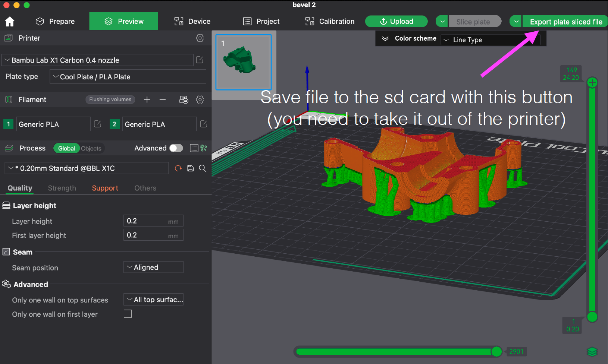Add a filament with the plus icon
The height and width of the screenshot is (364, 608).
(147, 99)
